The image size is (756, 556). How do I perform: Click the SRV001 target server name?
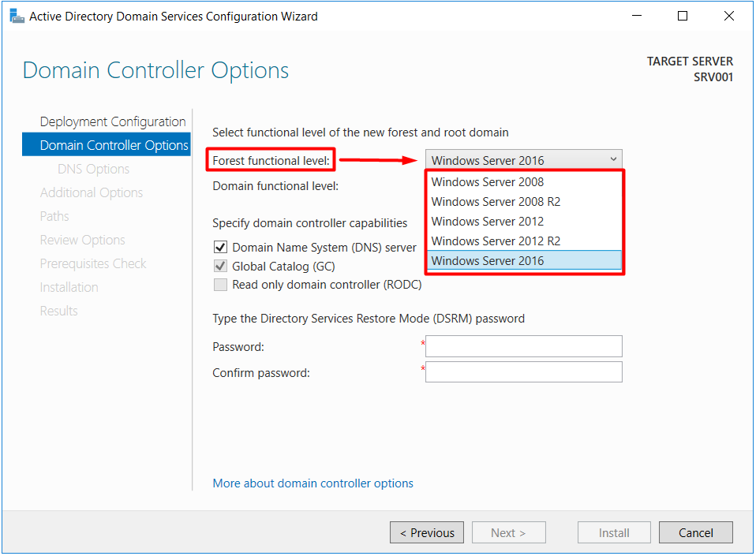click(x=713, y=77)
